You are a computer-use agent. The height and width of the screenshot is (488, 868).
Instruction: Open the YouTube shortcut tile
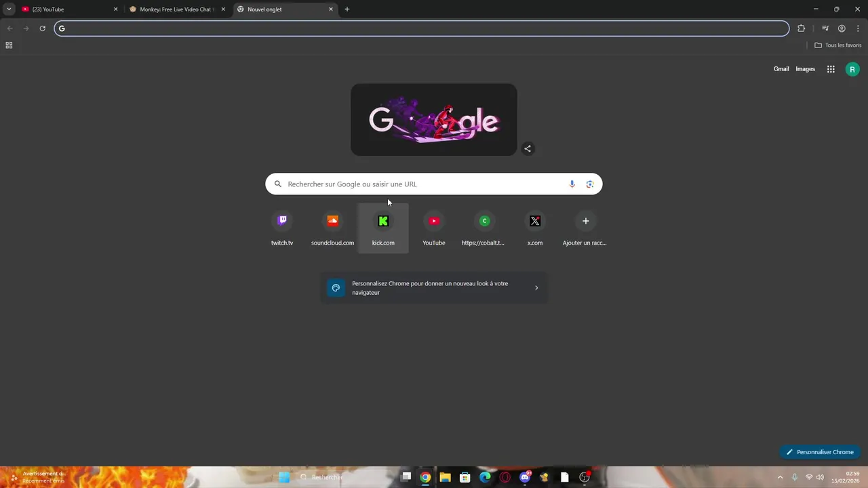(434, 228)
